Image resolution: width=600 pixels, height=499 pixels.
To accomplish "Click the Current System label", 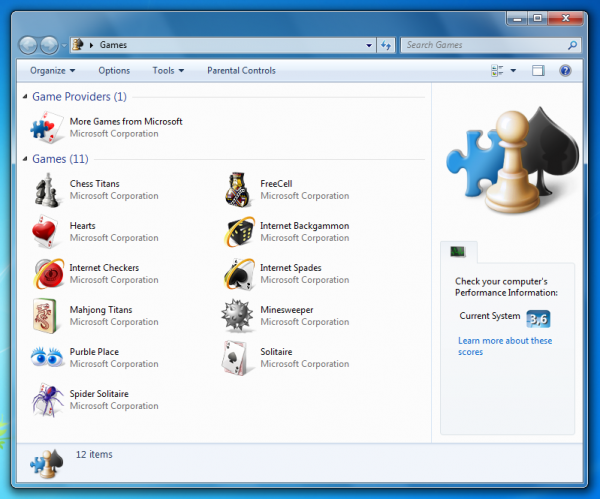I will [490, 316].
